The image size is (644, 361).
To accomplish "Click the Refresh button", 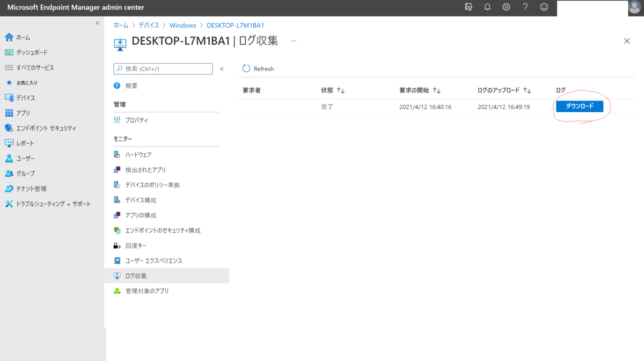I will click(x=258, y=69).
